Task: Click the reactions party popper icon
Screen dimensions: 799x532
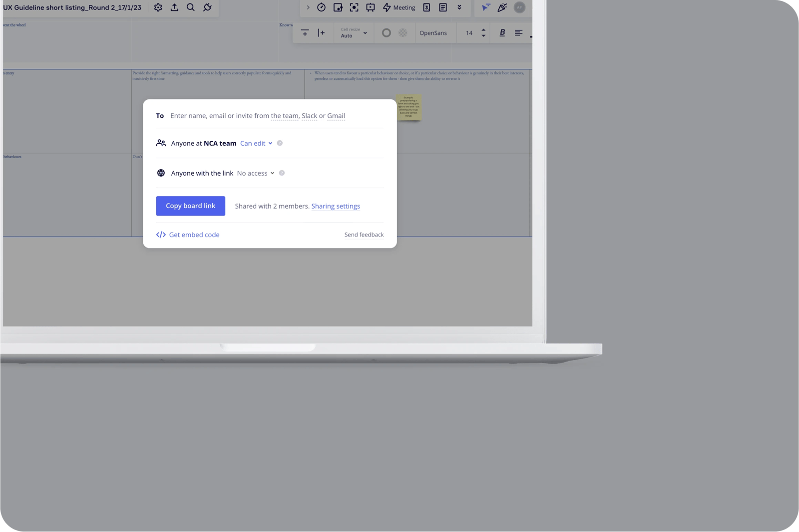Action: [502, 7]
